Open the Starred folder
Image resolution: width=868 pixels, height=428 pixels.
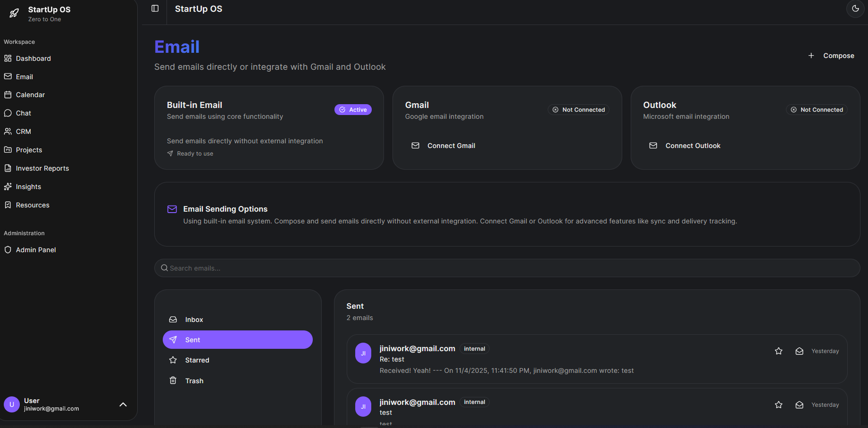[197, 360]
